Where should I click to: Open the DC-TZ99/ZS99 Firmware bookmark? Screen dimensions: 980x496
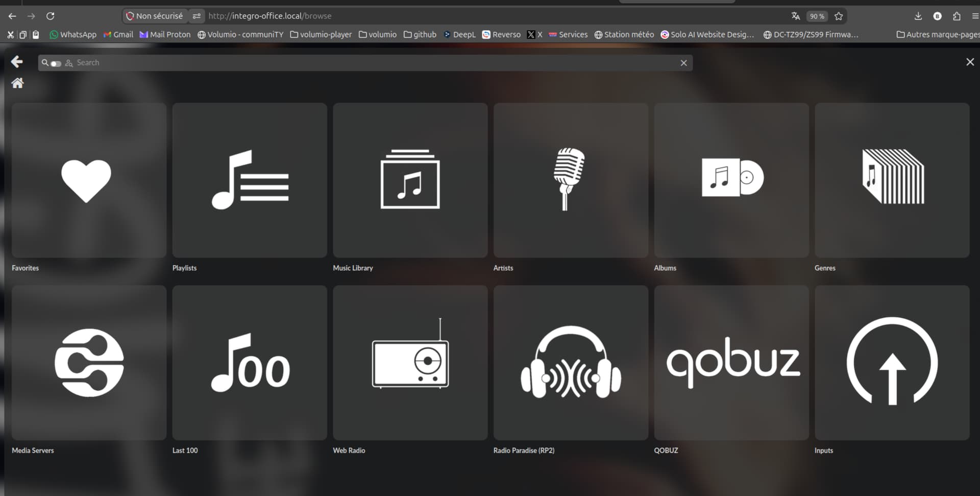point(811,34)
